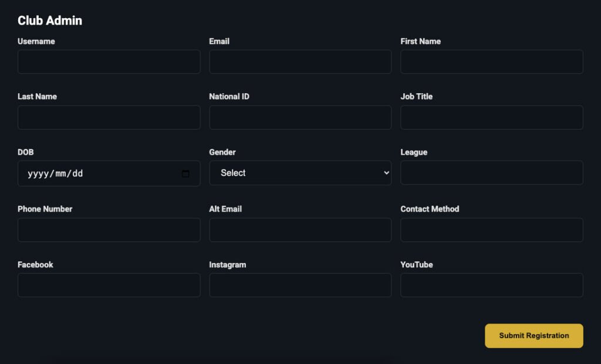Click into the Email field
The height and width of the screenshot is (364, 601).
click(x=300, y=62)
